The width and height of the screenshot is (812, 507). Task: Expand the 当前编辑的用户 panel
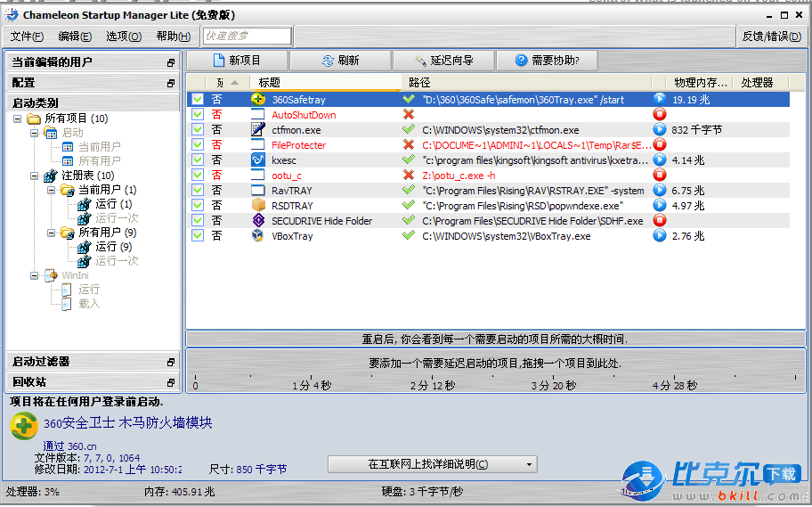point(171,62)
